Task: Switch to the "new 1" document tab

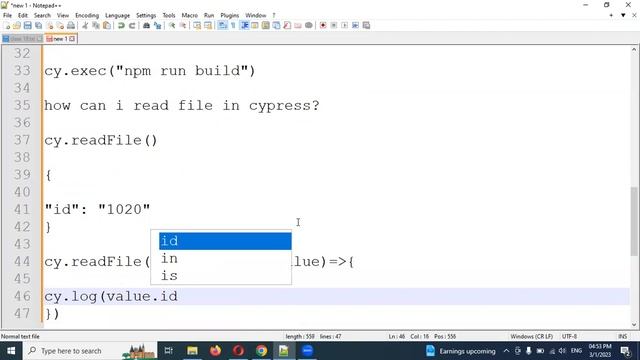Action: pyautogui.click(x=60, y=39)
